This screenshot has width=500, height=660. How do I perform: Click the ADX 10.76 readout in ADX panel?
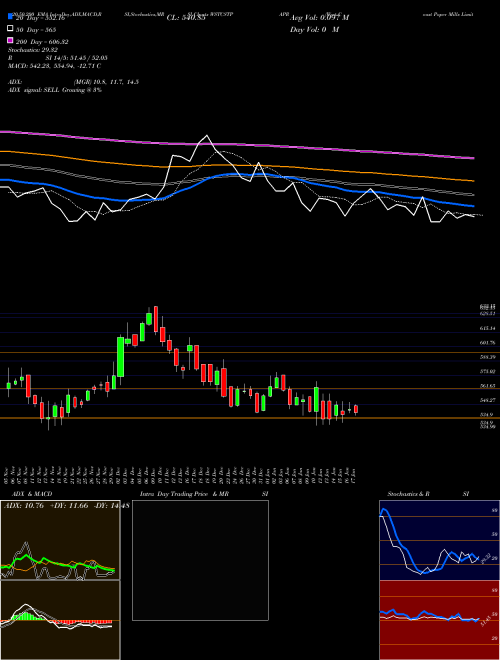click(24, 506)
